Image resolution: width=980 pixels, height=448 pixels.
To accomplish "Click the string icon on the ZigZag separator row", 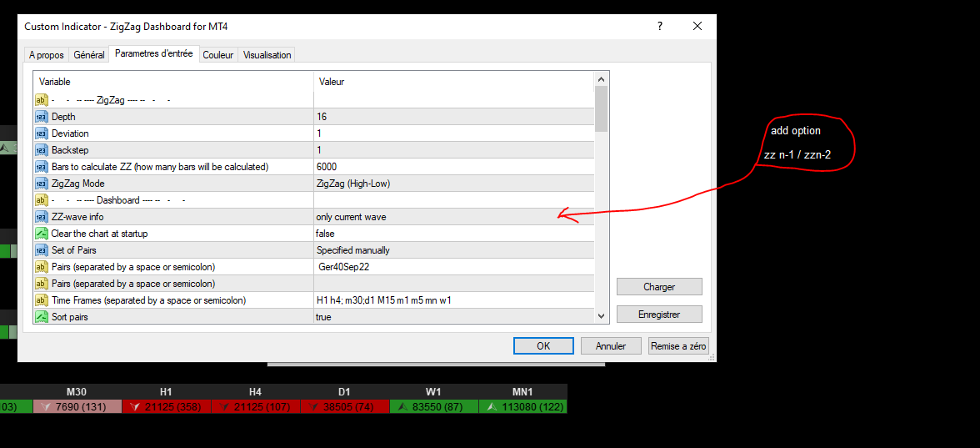I will coord(42,100).
